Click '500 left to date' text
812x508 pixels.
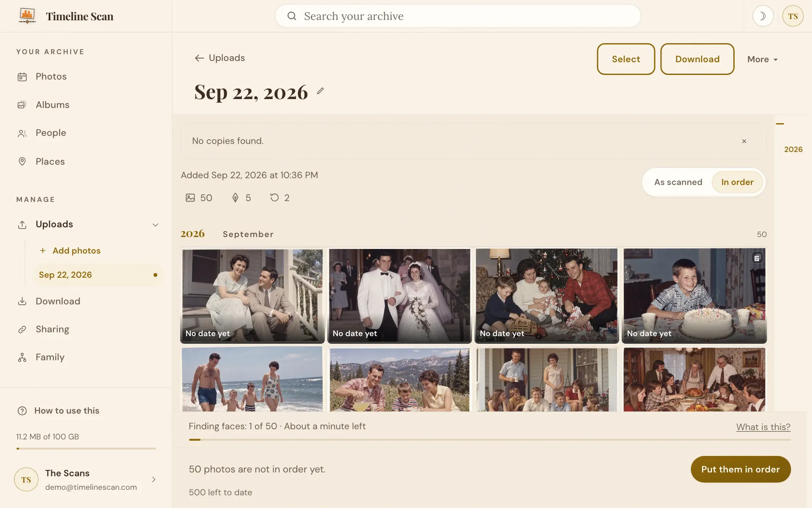(x=220, y=492)
